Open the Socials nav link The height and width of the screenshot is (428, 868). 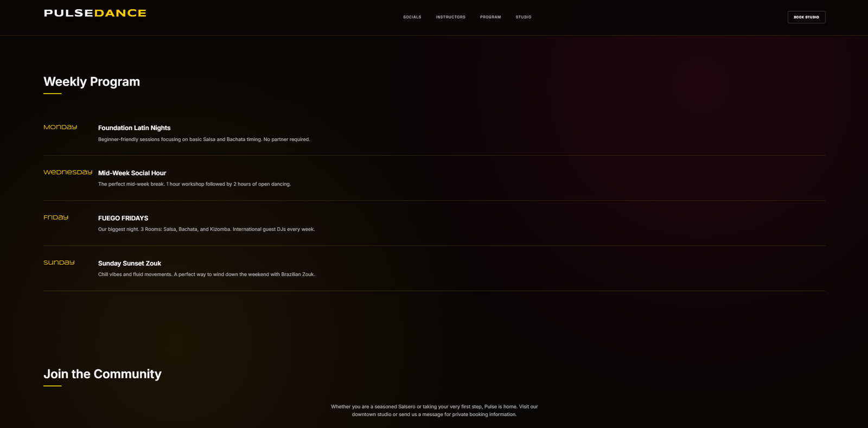[412, 17]
